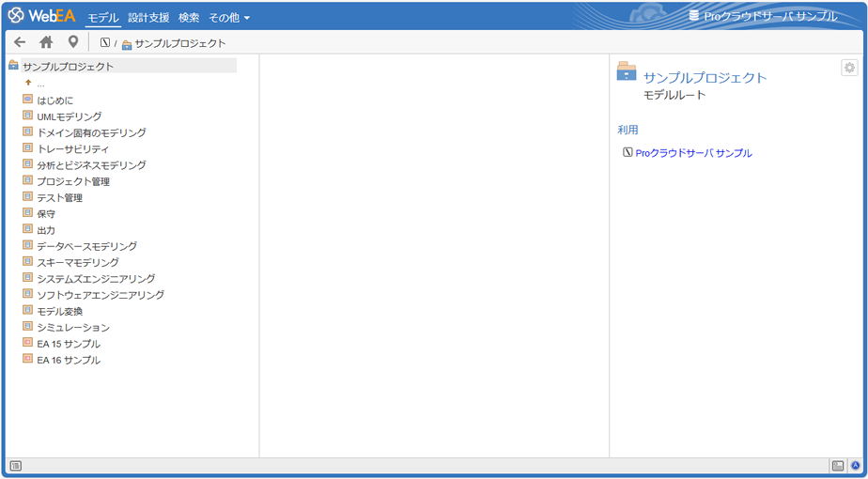The width and height of the screenshot is (868, 479).
Task: Open the スキーマモデリング package
Action: click(x=77, y=262)
